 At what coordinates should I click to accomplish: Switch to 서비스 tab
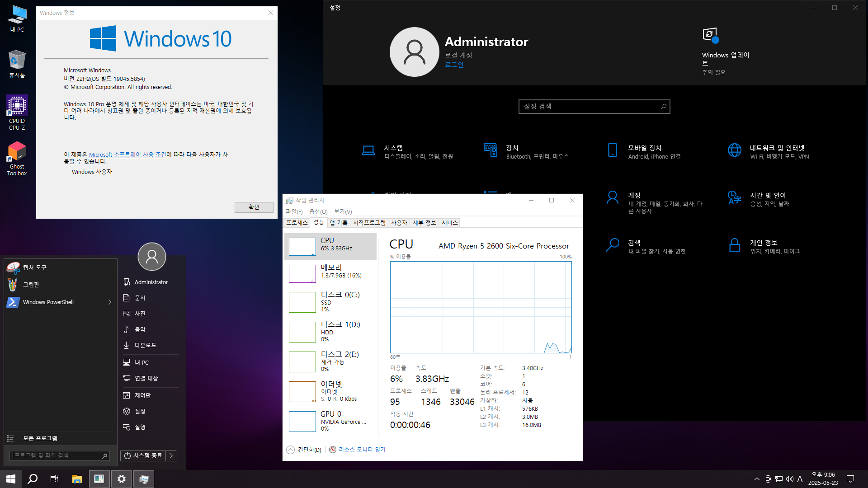[x=450, y=223]
